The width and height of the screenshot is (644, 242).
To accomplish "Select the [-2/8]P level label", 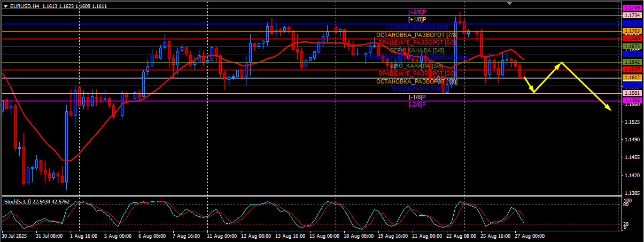I will click(417, 104).
